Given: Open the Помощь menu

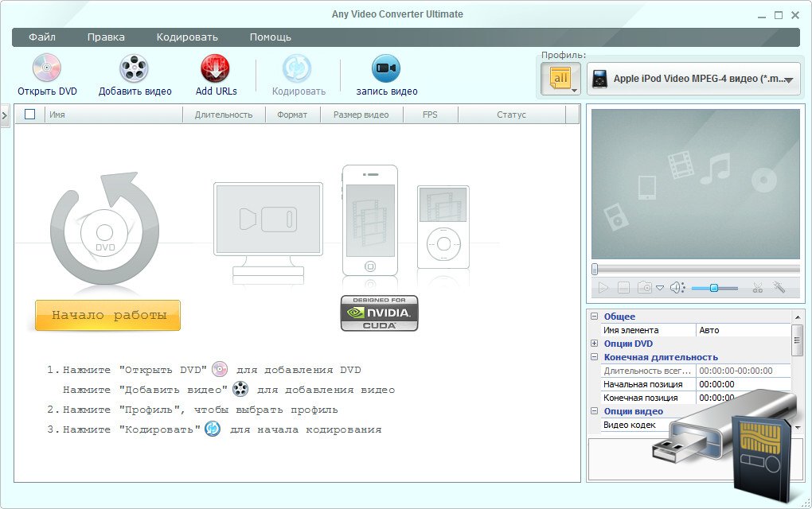Looking at the screenshot, I should [271, 37].
